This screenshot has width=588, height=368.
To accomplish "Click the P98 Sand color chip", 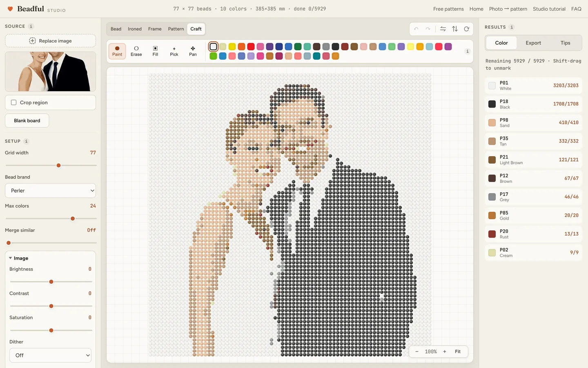I will tap(492, 123).
